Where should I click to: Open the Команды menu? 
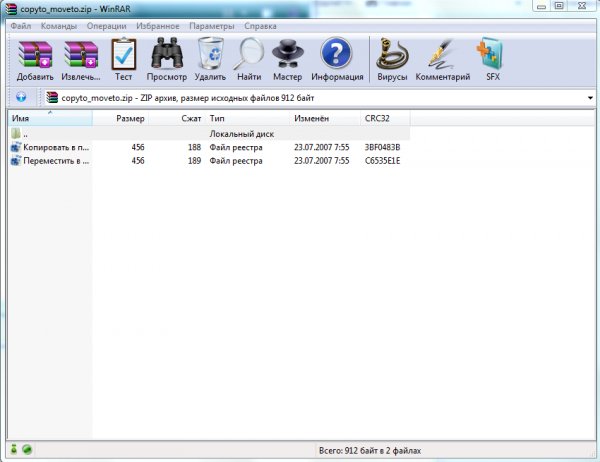click(x=59, y=26)
